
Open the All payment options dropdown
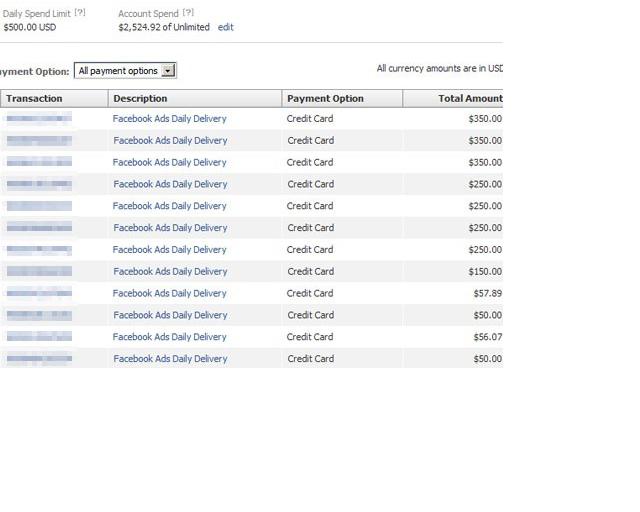[x=125, y=71]
